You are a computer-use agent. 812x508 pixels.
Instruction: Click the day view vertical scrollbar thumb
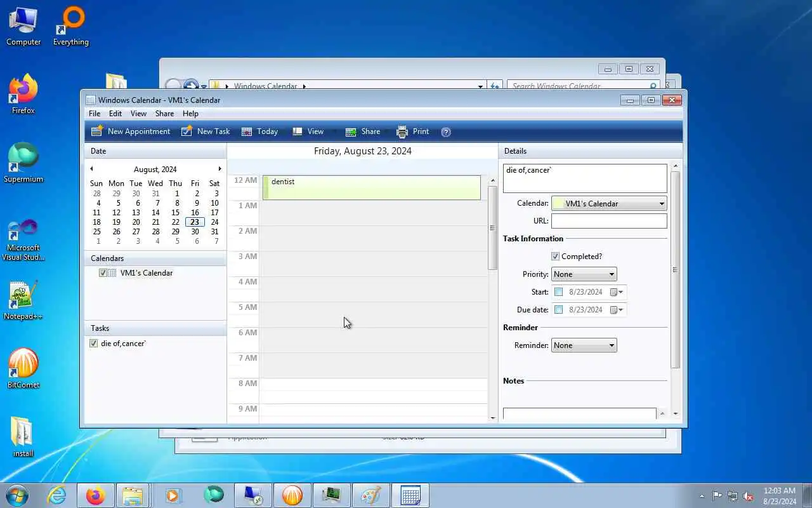[492, 227]
